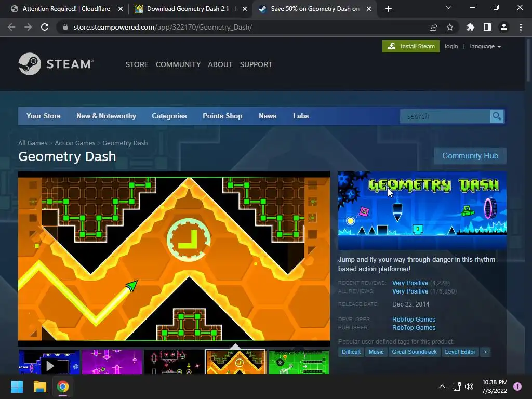Image resolution: width=532 pixels, height=399 pixels.
Task: Select the purple level screenshot thumbnail
Action: click(x=112, y=362)
